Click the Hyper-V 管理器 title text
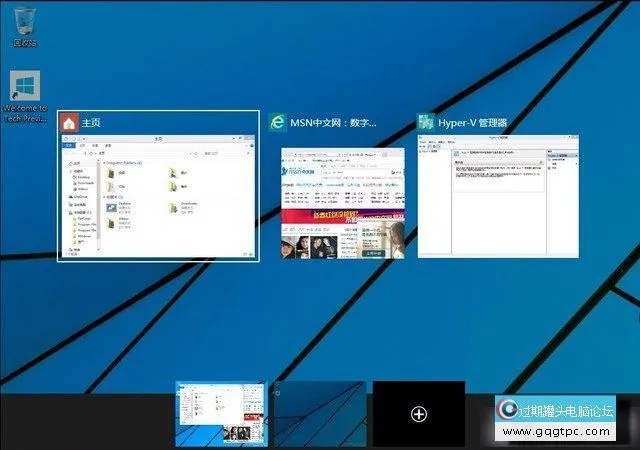 click(x=472, y=122)
